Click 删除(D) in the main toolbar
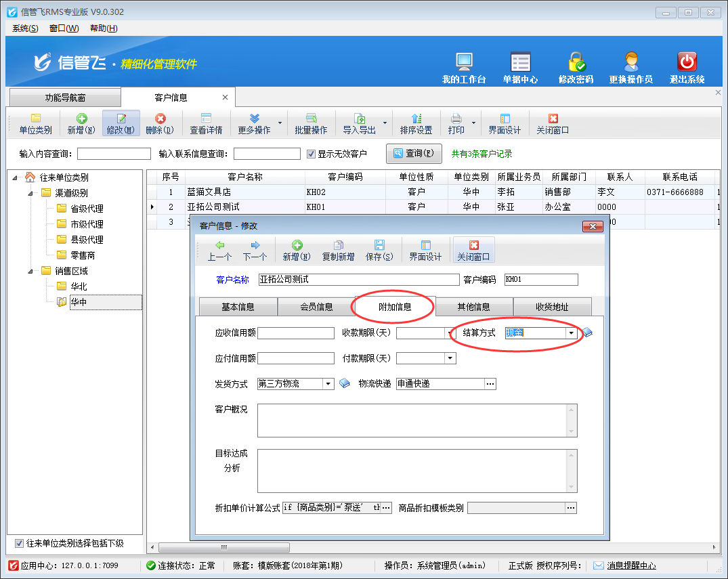The image size is (728, 579). point(160,123)
